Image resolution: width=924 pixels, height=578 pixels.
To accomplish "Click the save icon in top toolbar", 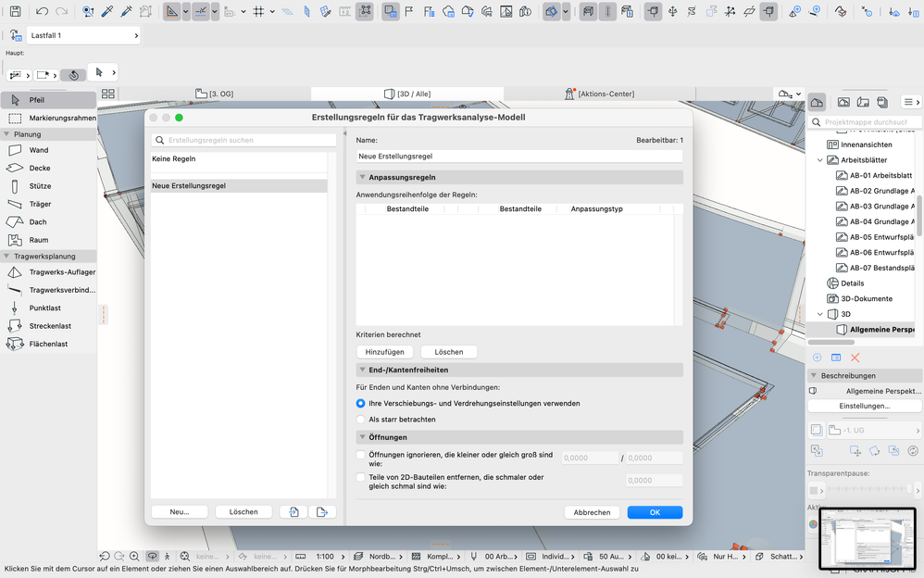I will click(15, 12).
